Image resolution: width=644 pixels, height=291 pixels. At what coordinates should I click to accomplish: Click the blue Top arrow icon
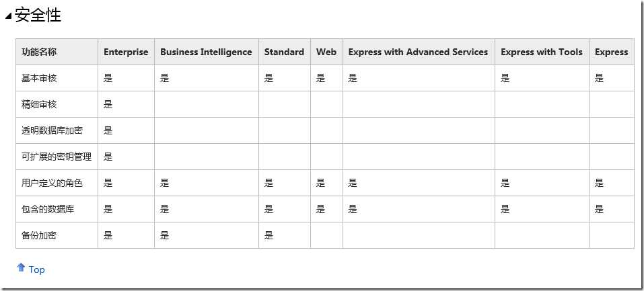(20, 268)
